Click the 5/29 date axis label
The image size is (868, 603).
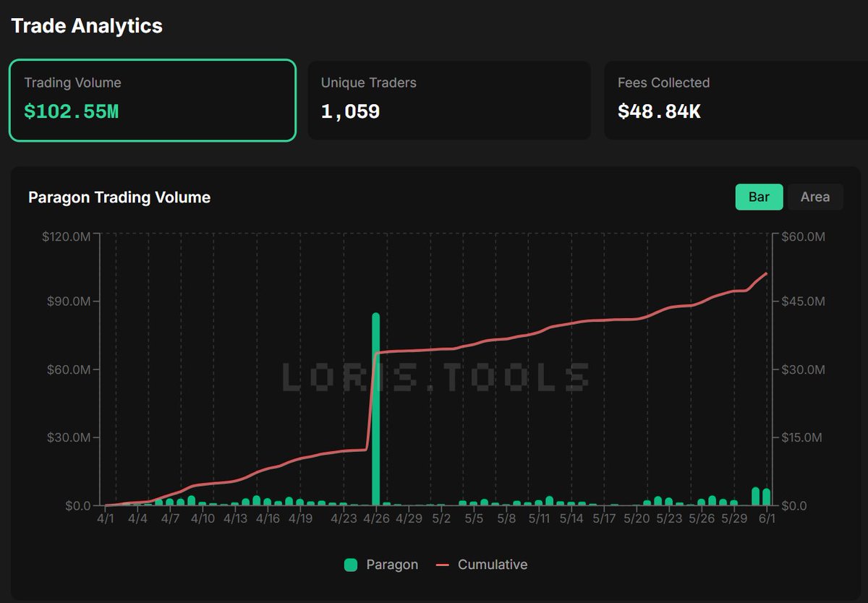pyautogui.click(x=734, y=518)
